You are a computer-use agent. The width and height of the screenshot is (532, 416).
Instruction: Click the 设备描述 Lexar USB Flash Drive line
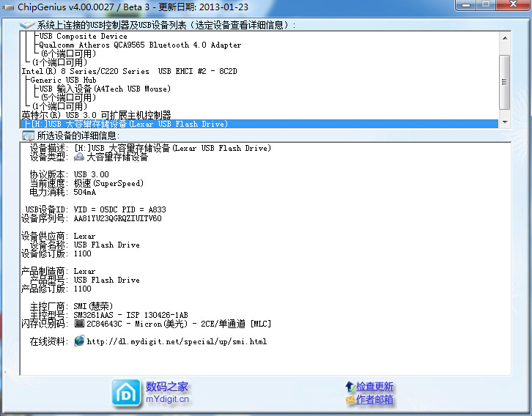pos(173,148)
